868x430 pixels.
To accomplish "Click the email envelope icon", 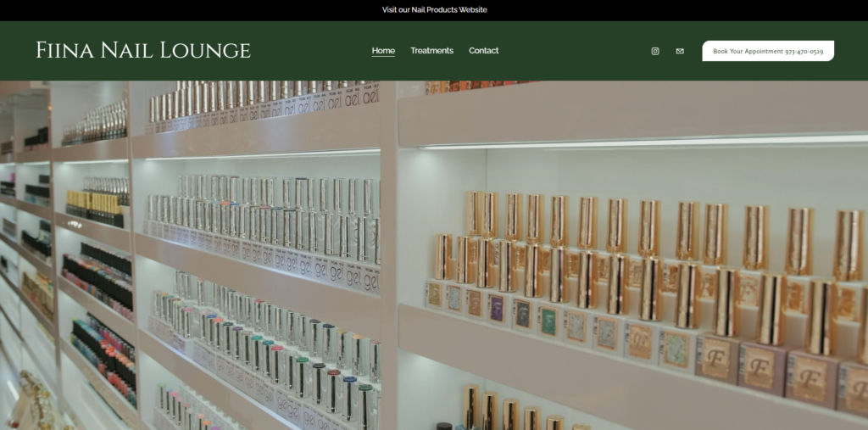I will [680, 51].
